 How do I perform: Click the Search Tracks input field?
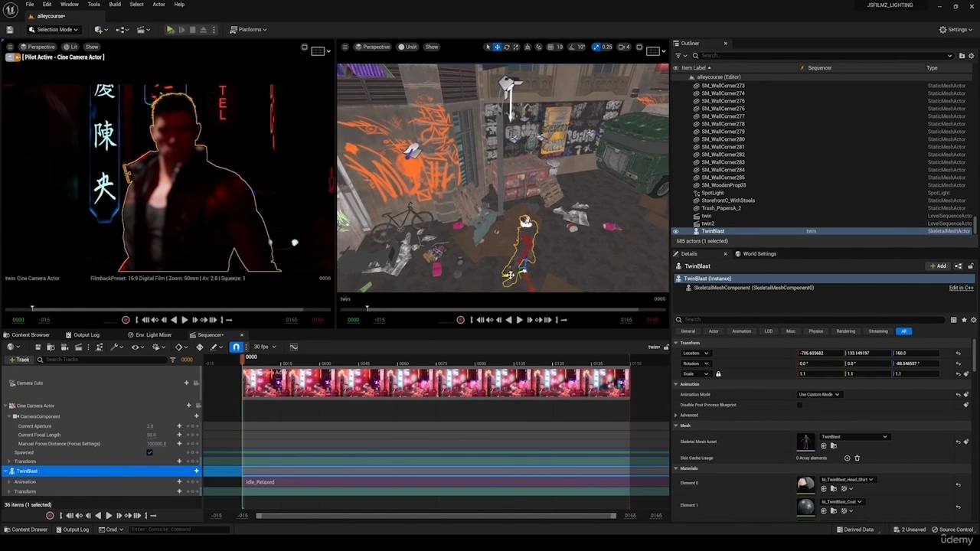pos(102,360)
